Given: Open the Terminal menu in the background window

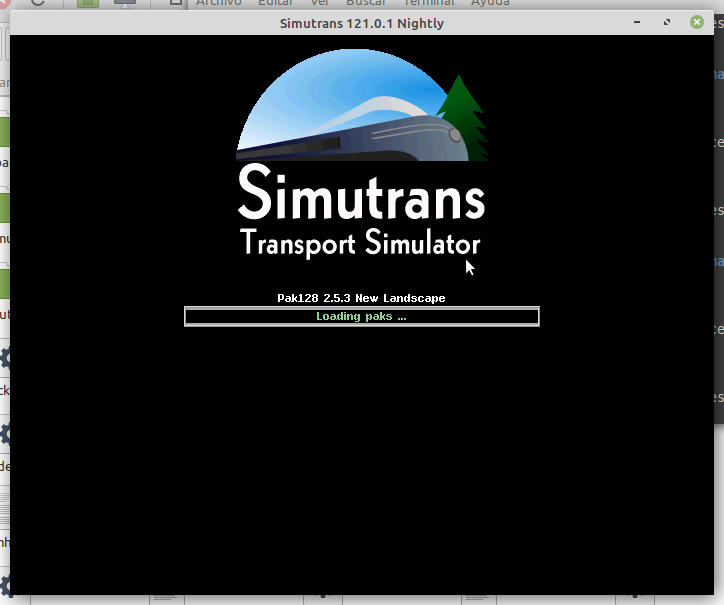Looking at the screenshot, I should point(429,3).
